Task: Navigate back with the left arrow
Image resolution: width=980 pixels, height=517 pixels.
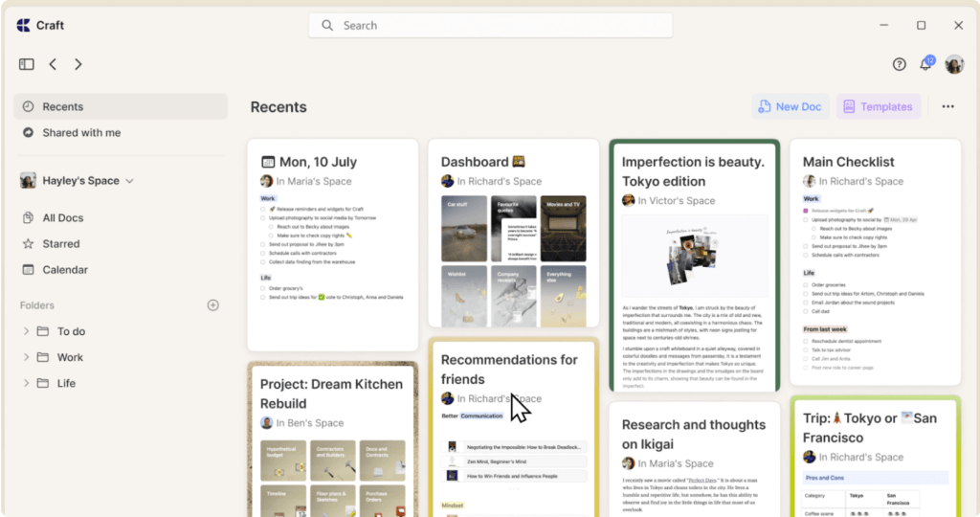Action: [53, 64]
